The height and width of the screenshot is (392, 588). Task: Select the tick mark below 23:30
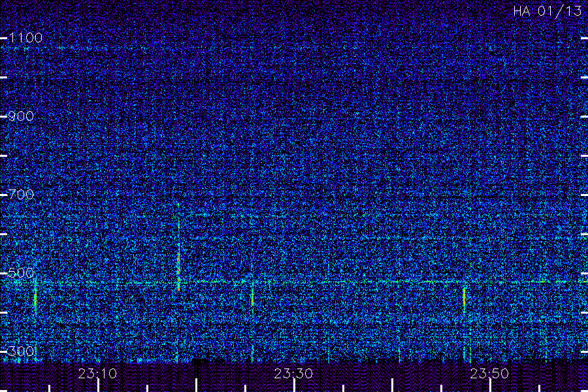(295, 385)
